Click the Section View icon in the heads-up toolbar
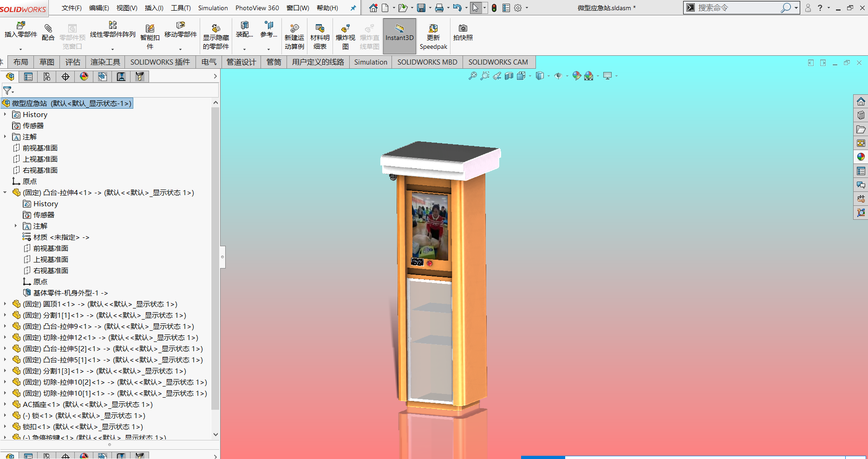Screen dimensions: 868x459 (x=509, y=76)
